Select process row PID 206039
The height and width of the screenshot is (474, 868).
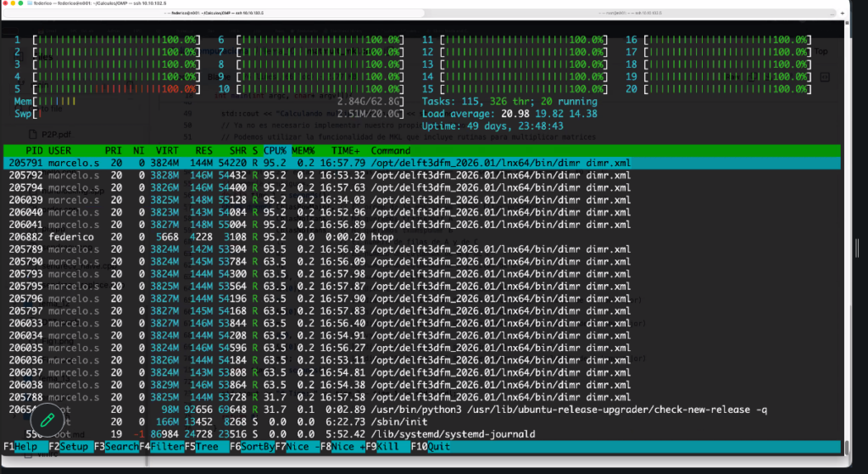[x=422, y=200]
